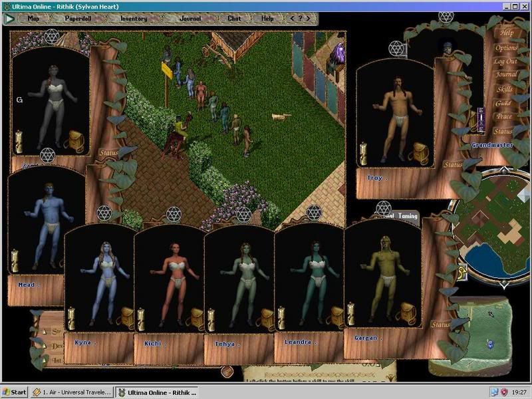Click the diamond button atop the radar map
The width and height of the screenshot is (532, 399).
504,170
